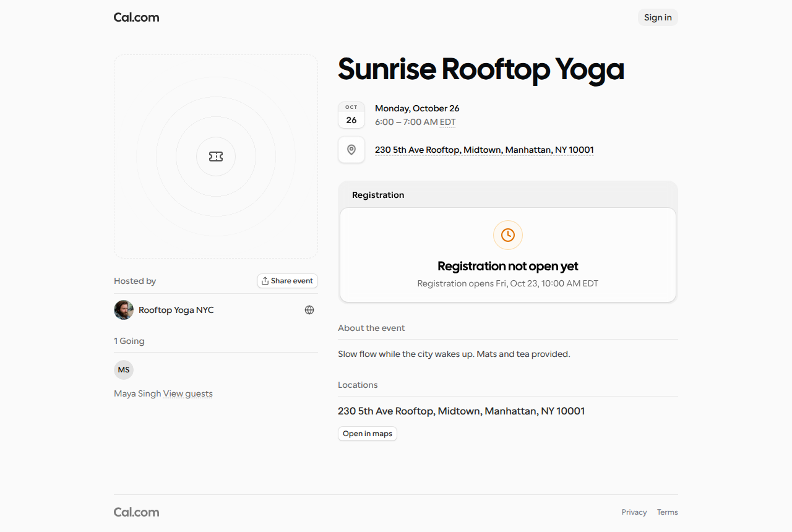Click the address under the Locations heading
This screenshot has width=792, height=532.
click(x=462, y=411)
